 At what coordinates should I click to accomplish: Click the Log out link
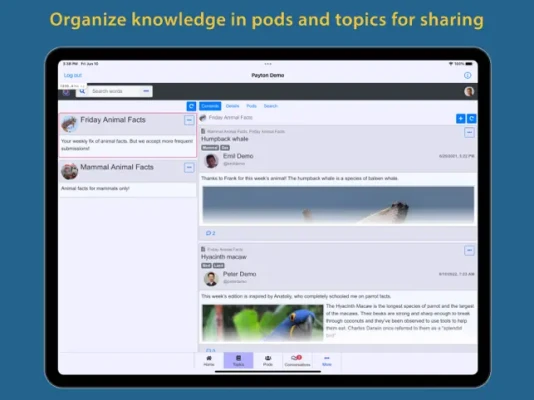73,75
